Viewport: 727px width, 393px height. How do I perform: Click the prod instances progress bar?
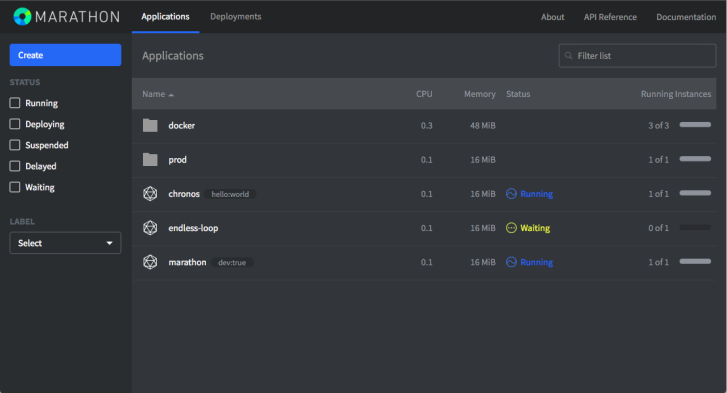click(695, 159)
